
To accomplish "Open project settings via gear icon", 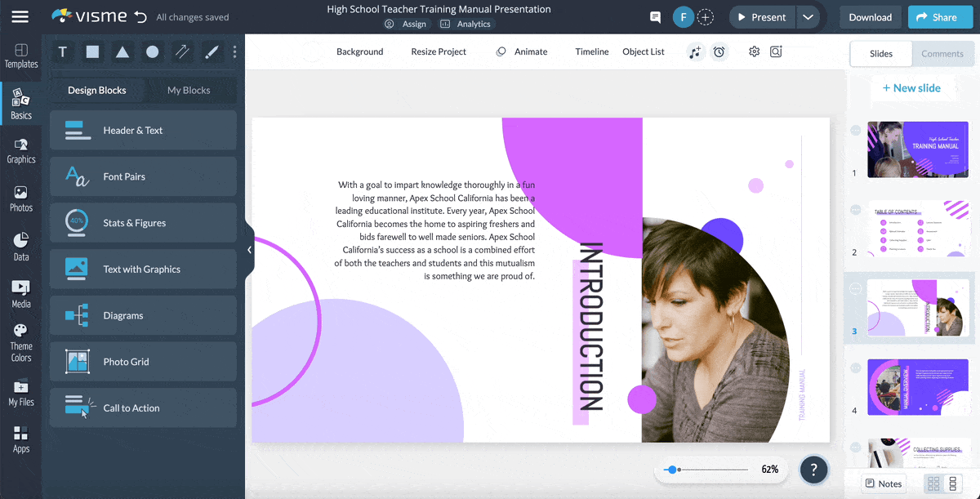I will point(754,51).
